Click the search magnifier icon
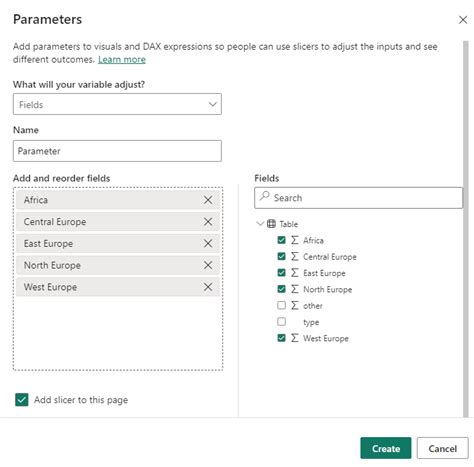 (x=265, y=196)
